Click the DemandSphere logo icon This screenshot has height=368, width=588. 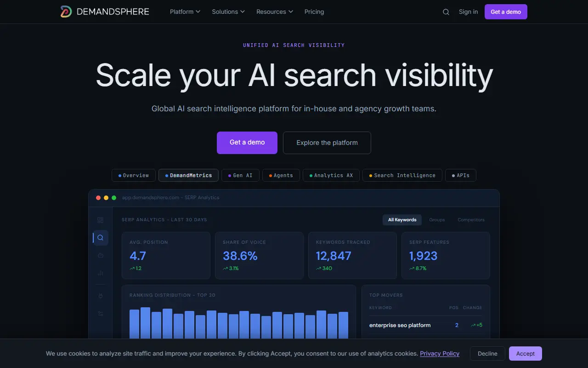(x=66, y=11)
